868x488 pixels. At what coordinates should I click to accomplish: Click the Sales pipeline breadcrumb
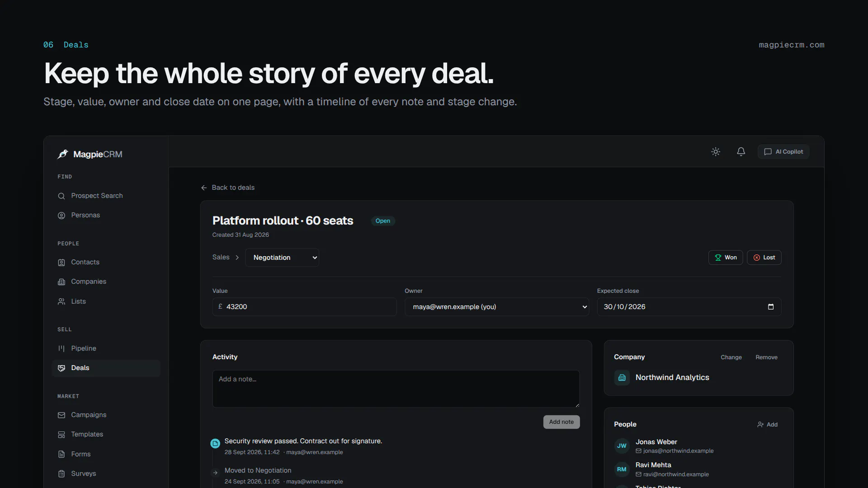click(x=221, y=258)
